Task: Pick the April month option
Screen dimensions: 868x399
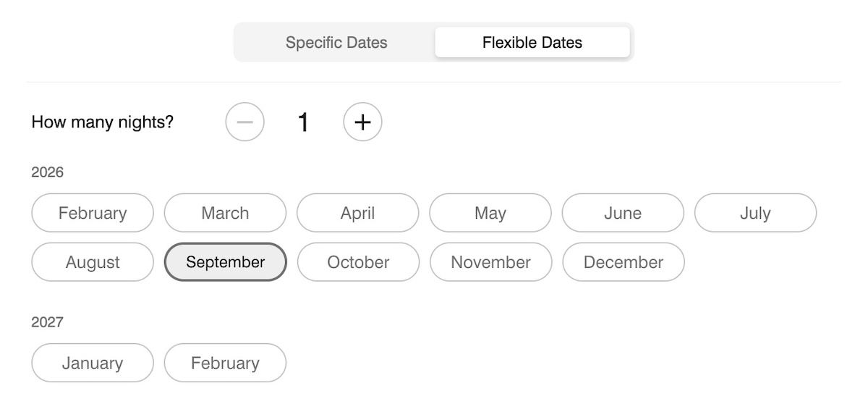Action: click(x=358, y=213)
